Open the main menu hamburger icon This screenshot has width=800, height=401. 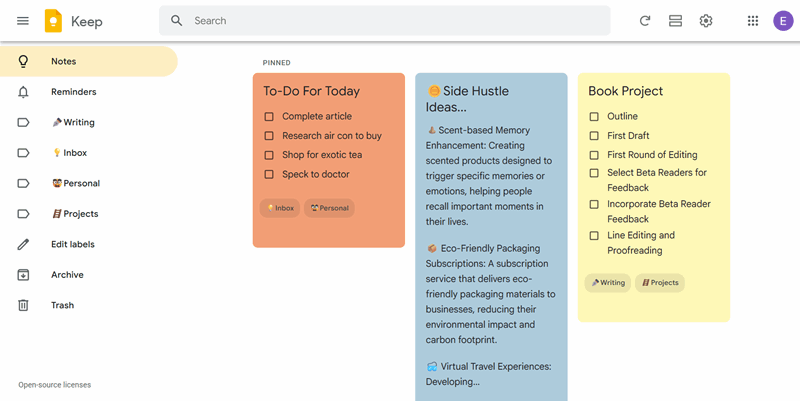coord(23,21)
